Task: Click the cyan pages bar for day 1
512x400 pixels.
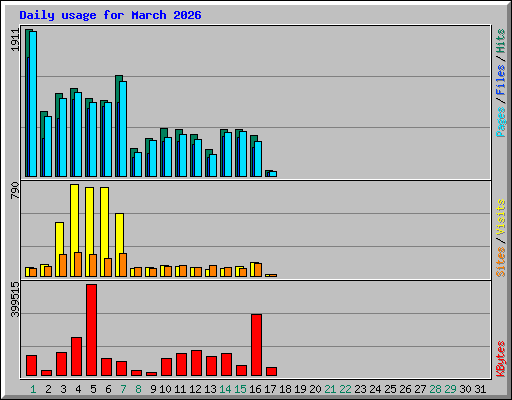Action: 33,104
